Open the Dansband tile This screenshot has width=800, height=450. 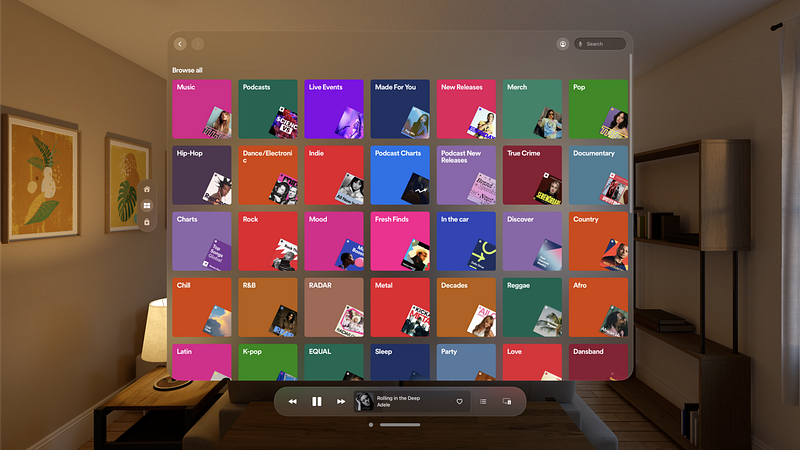pos(598,362)
